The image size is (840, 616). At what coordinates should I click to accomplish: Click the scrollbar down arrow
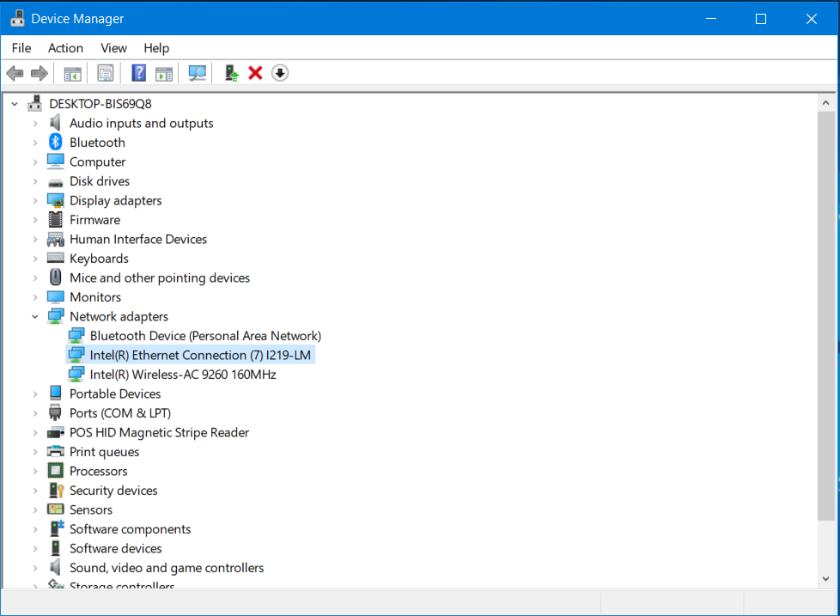(825, 578)
